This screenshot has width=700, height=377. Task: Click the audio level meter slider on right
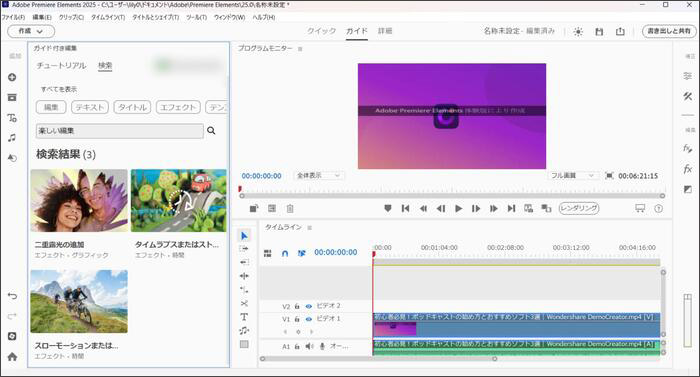(688, 320)
